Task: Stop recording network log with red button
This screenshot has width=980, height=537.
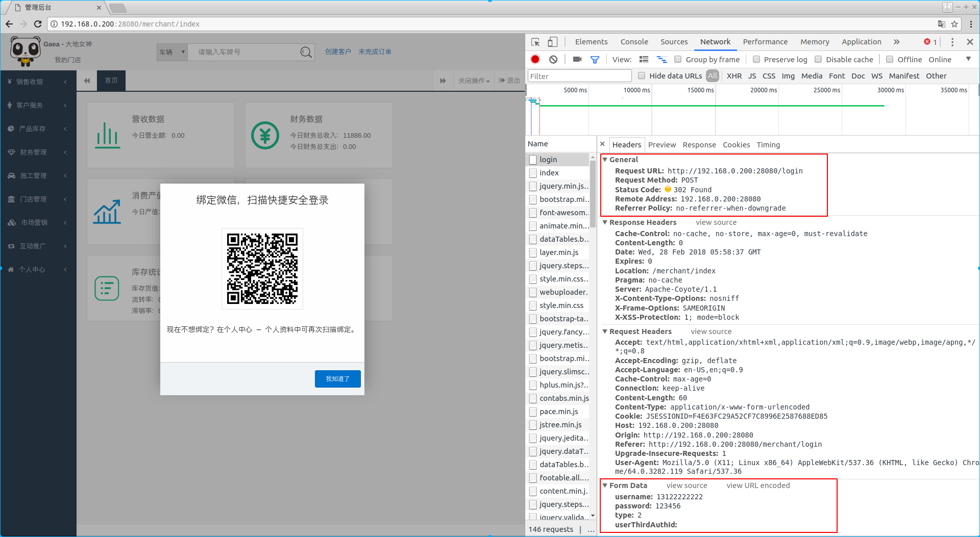Action: pyautogui.click(x=535, y=60)
